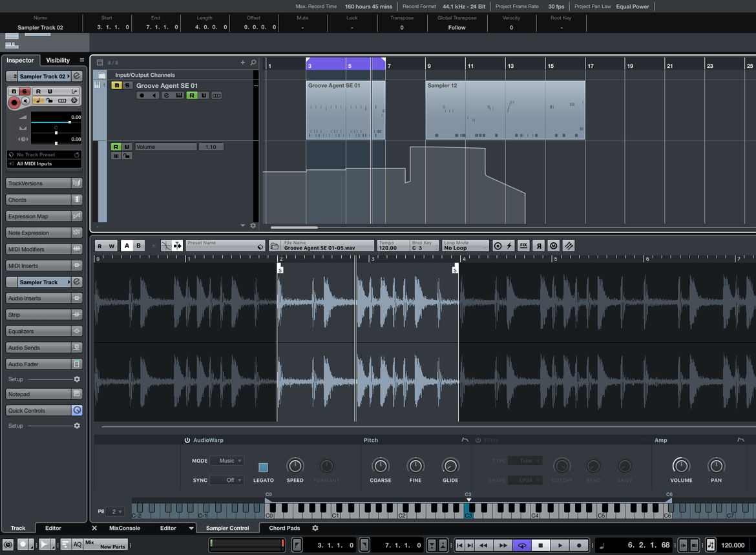Open the lower zone settings gear near Chord Pads
The height and width of the screenshot is (555, 756).
(315, 528)
